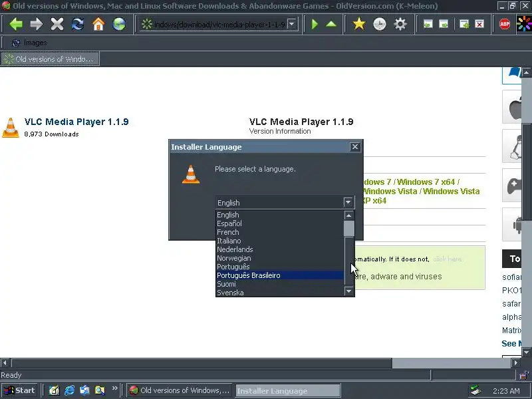Click the language list scroll down arrow
Screen dimensions: 532x399
[348, 291]
